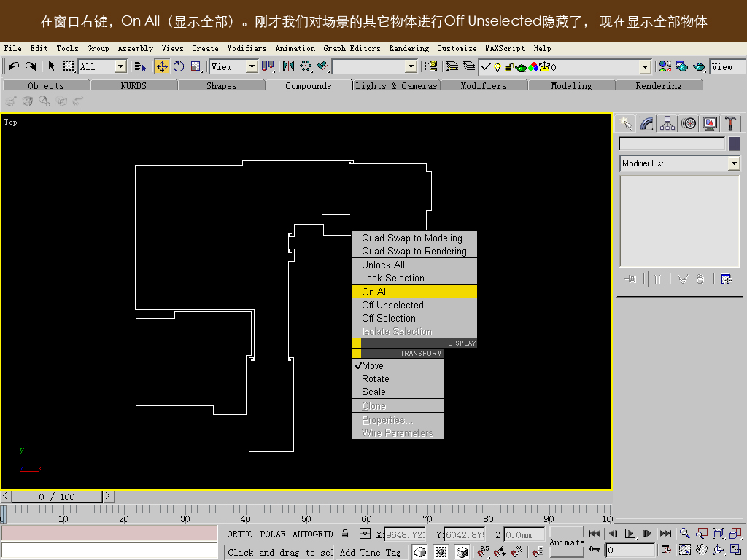
Task: Toggle ORTHO mode in the status bar
Action: tap(239, 534)
